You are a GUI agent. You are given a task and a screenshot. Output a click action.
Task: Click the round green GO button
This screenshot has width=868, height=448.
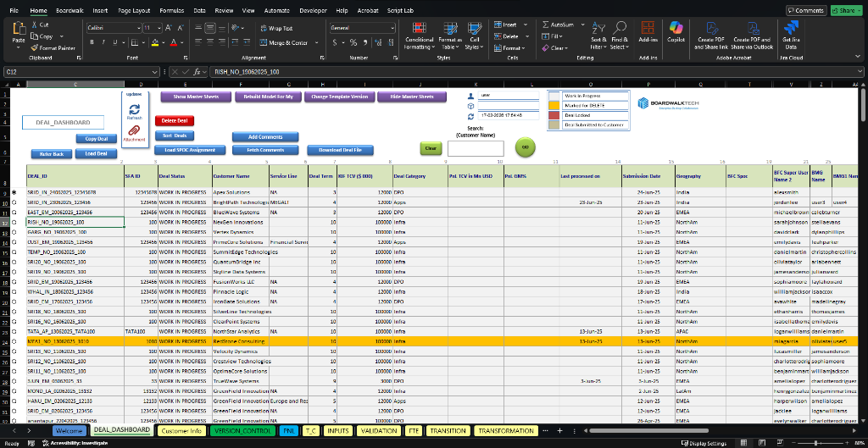coord(526,147)
